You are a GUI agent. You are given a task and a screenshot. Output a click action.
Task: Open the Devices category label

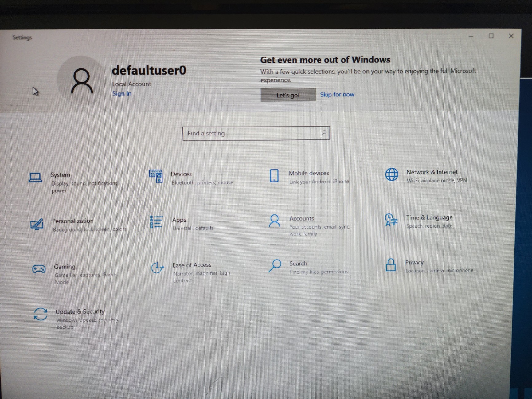(x=181, y=174)
